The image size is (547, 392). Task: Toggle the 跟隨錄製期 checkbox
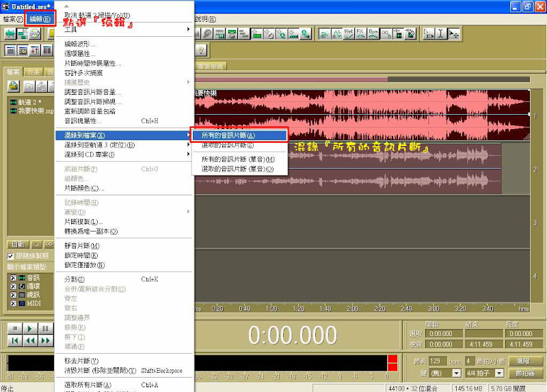pos(10,256)
